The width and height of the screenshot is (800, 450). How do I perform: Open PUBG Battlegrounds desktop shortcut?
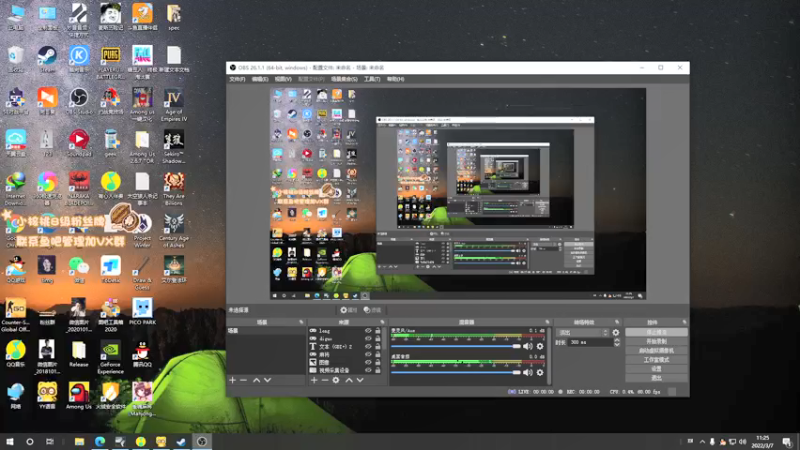click(110, 62)
